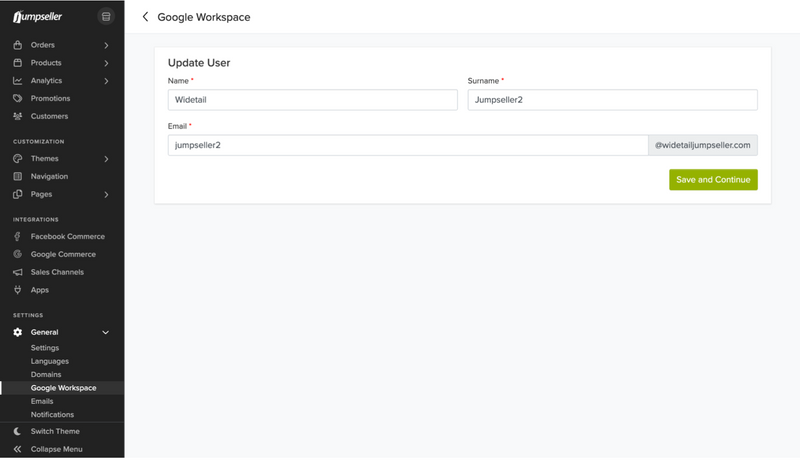
Task: Collapse the General settings section
Action: pos(106,333)
